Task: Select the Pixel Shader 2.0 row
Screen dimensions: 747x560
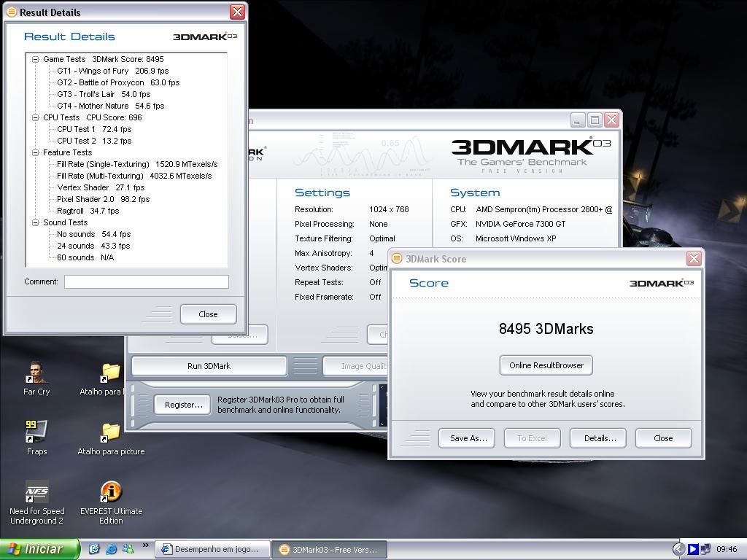Action: coord(104,199)
